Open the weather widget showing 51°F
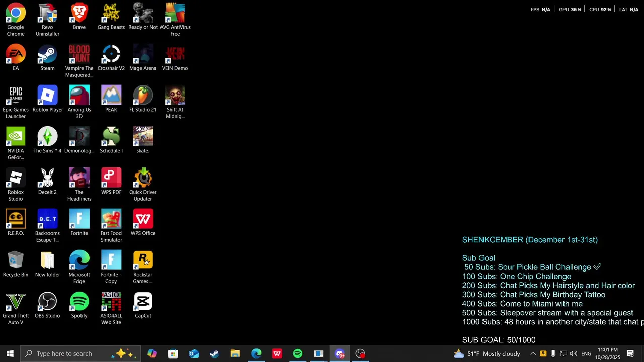644x362 pixels. [x=487, y=354]
